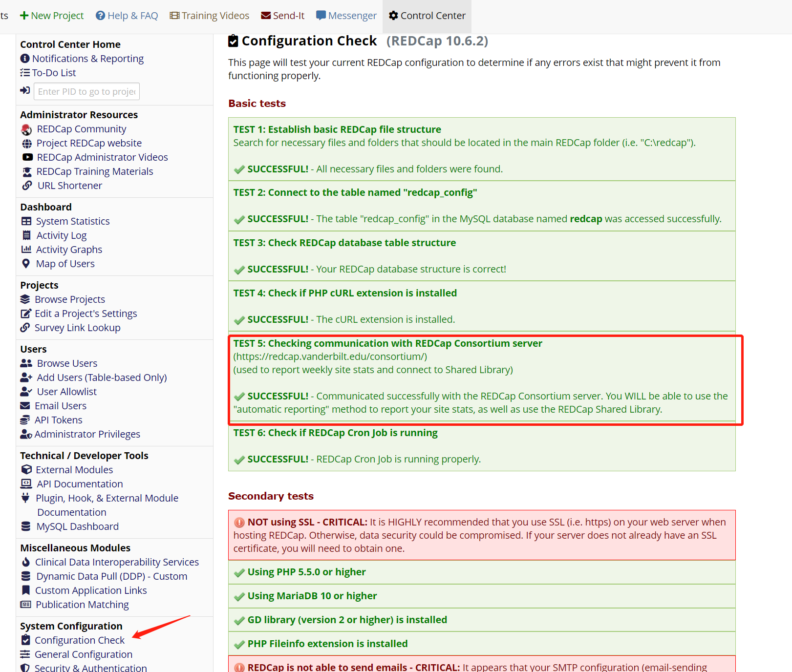Click the flame icon beside Clinical Data Interoperability Services
The image size is (792, 672).
(26, 562)
